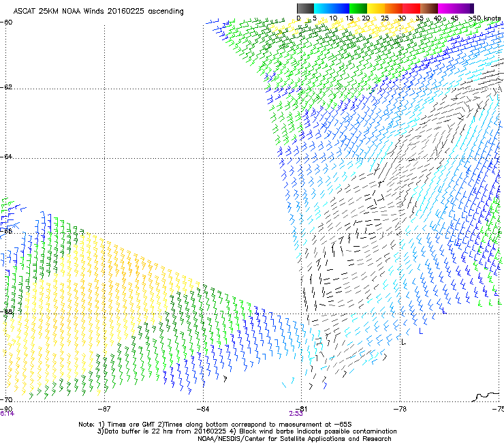504x443 pixels.
Task: Click the '>50 knots' legend label
Action: 484,18
